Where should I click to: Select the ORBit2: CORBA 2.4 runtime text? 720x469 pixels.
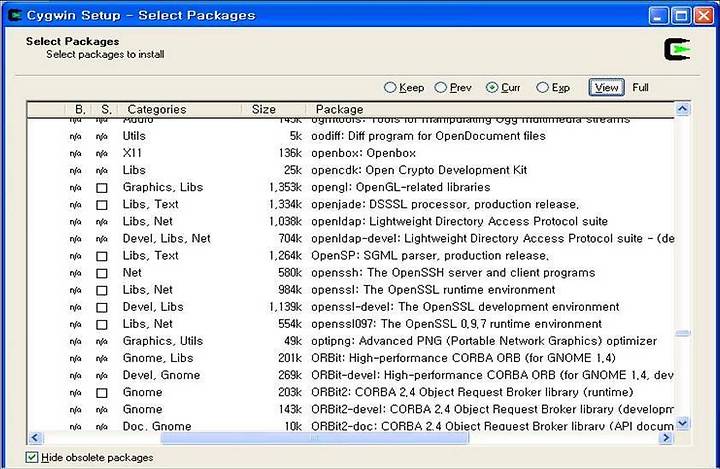472,392
